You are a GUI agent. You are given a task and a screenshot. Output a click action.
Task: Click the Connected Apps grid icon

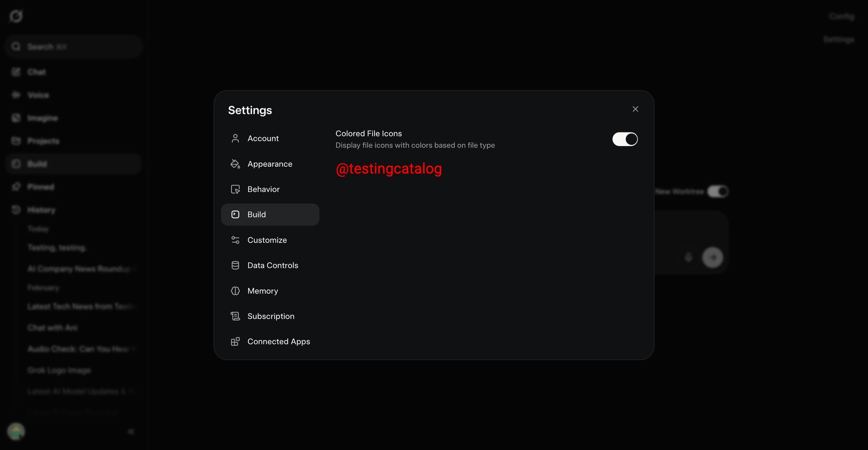235,342
